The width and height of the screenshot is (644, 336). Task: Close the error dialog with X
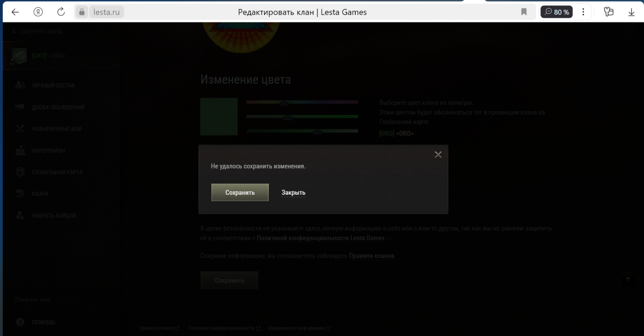point(438,155)
